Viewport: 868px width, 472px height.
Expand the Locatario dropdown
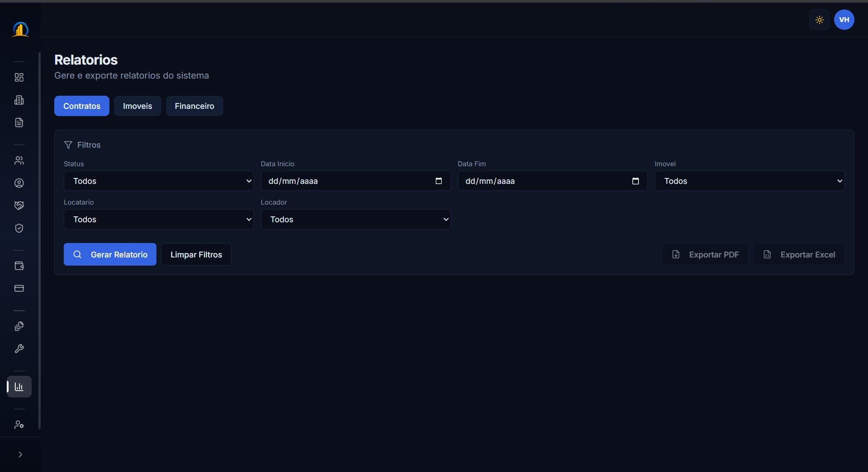coord(159,220)
